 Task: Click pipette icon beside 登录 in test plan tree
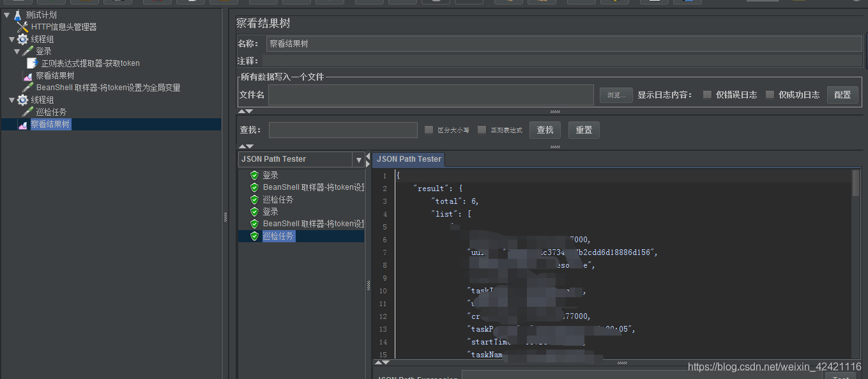coord(27,51)
